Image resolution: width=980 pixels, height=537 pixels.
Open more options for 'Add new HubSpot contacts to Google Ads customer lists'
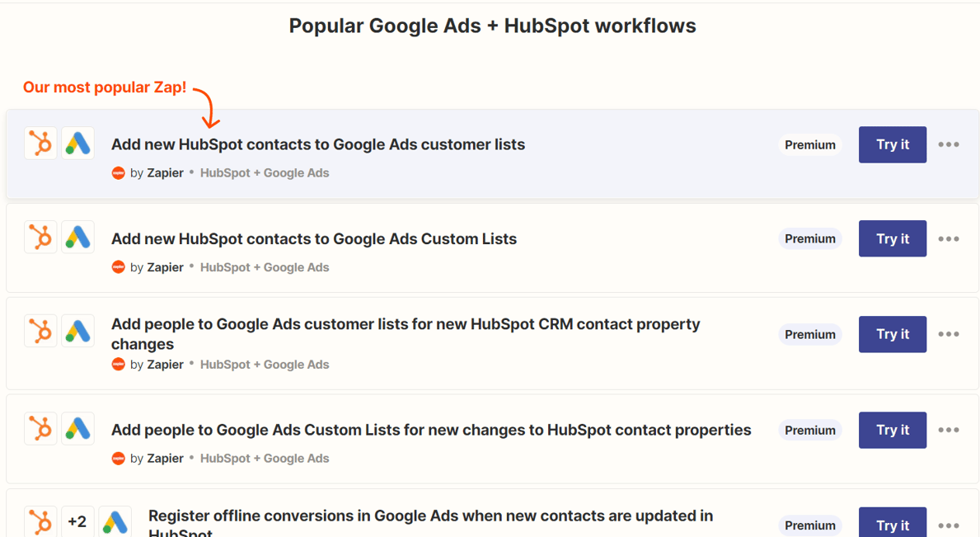(x=948, y=144)
